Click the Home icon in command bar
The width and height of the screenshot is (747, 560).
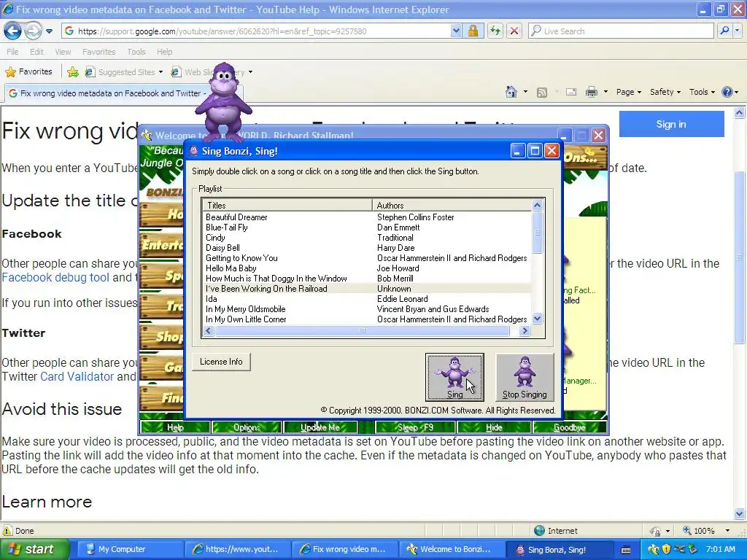point(511,92)
